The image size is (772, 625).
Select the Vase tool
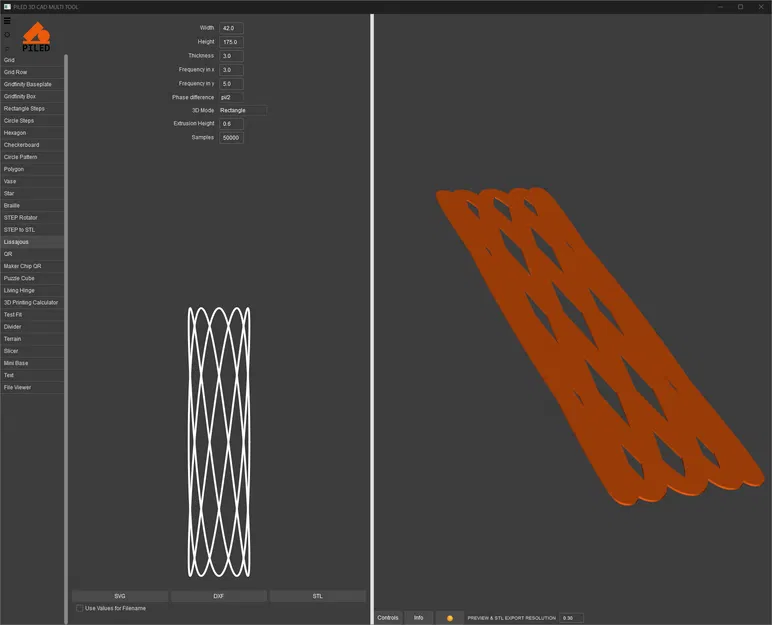tap(32, 181)
